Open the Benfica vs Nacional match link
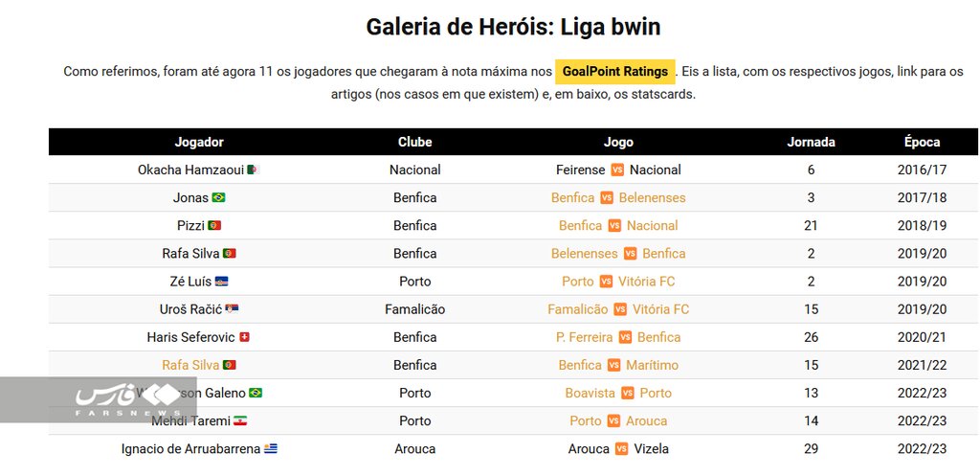The height and width of the screenshot is (476, 980). point(618,225)
